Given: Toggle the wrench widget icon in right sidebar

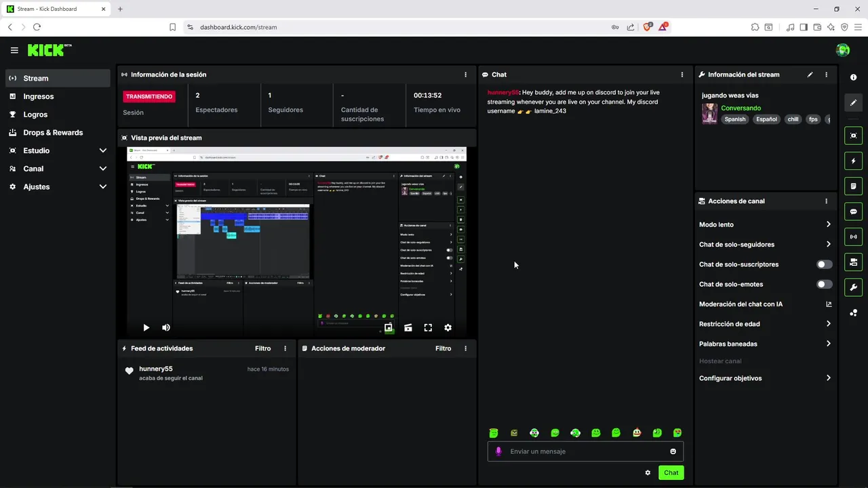Looking at the screenshot, I should point(854,287).
